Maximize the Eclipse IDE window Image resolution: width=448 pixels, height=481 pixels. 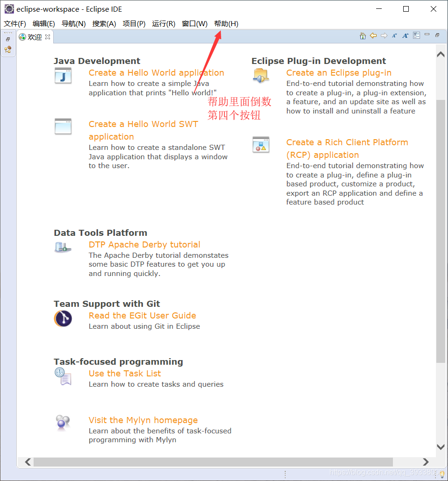click(x=406, y=9)
